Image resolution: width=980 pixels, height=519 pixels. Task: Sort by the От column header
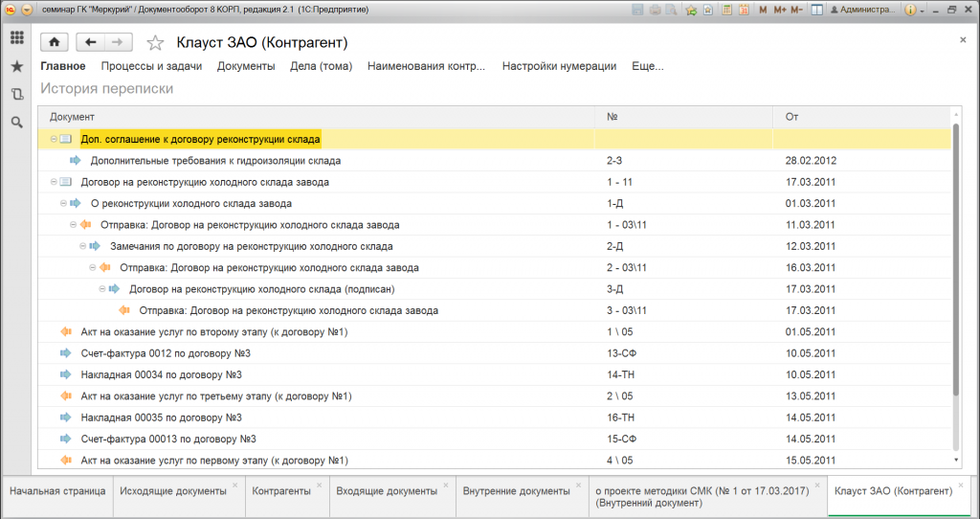862,117
